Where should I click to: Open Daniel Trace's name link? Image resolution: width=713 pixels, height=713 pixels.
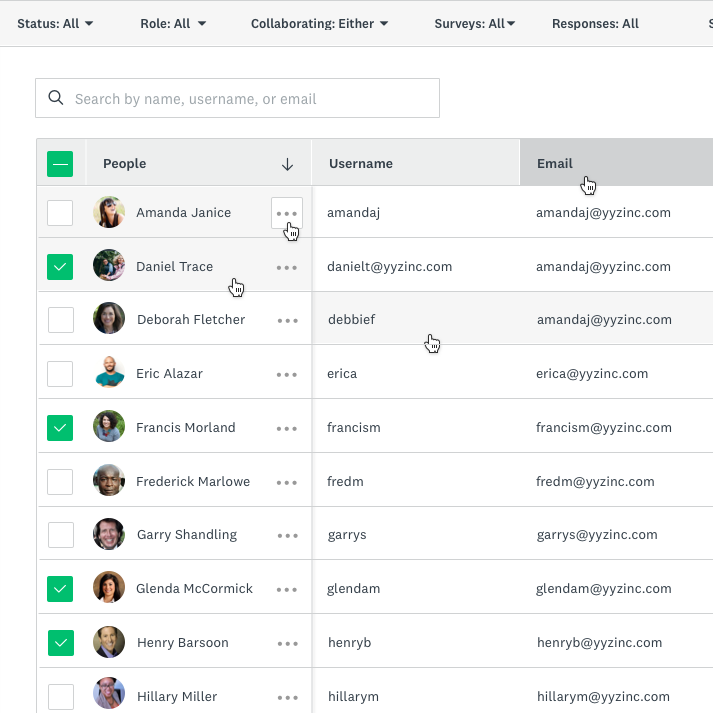pyautogui.click(x=175, y=267)
